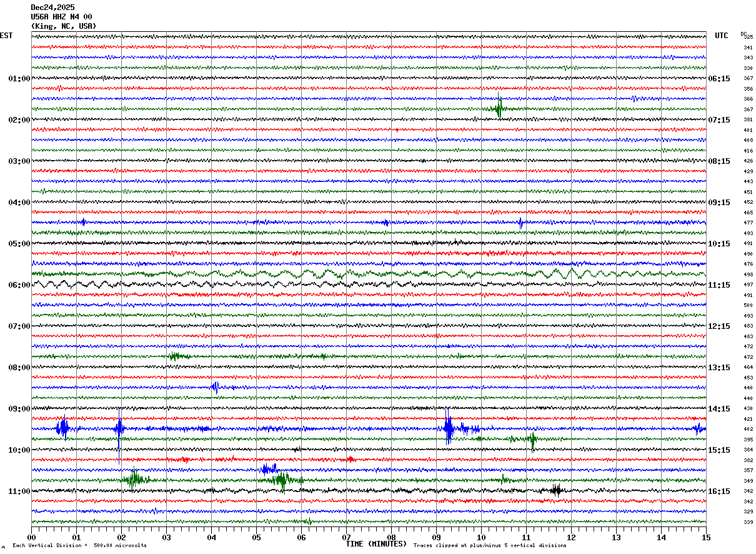Click the DC offset value 500
Viewport: 756px width, 554px height.
tap(749, 305)
